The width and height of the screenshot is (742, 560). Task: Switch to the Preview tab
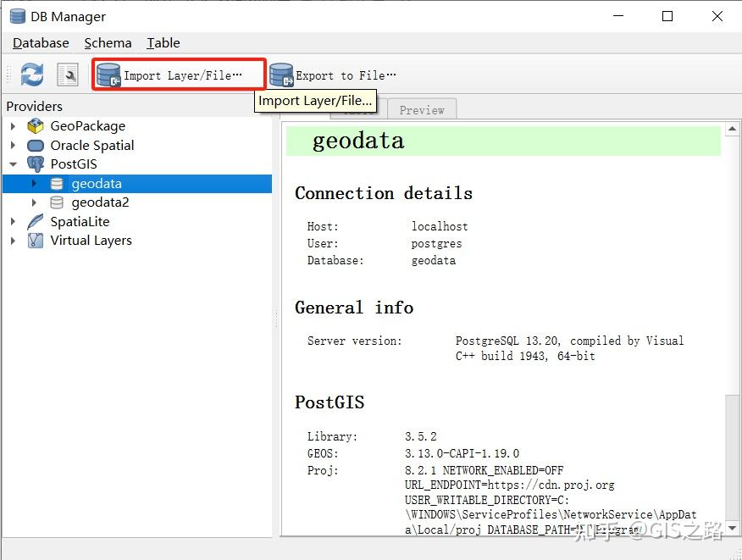[x=422, y=109]
